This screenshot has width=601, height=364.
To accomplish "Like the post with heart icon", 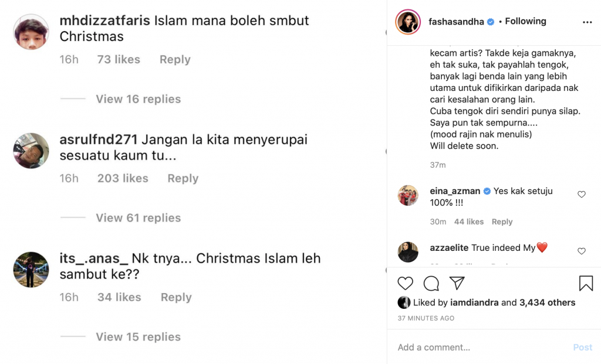I will point(405,283).
